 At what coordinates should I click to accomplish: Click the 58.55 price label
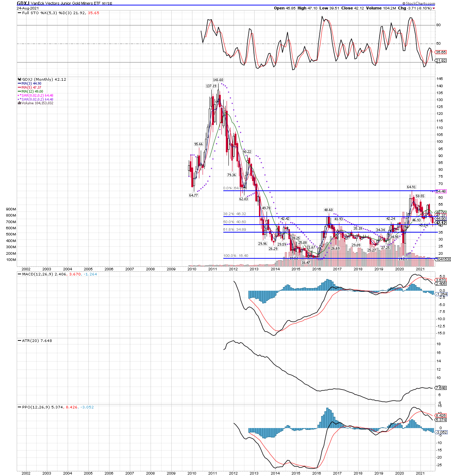420,196
